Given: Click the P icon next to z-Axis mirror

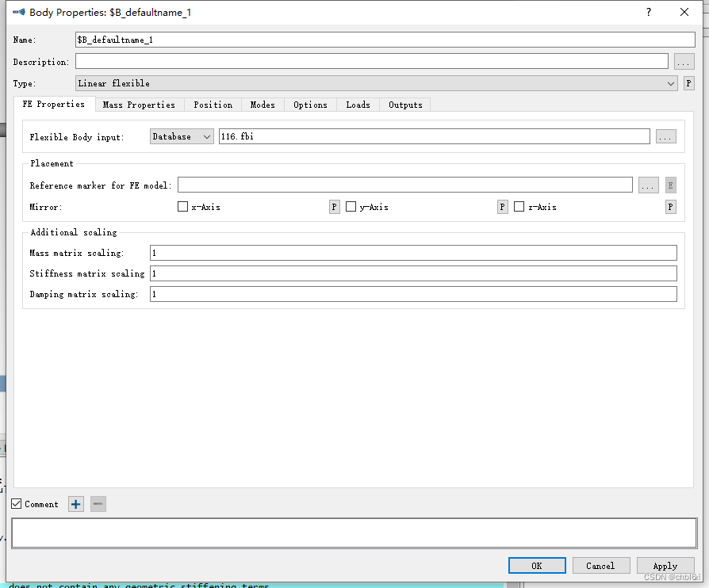Looking at the screenshot, I should click(670, 206).
